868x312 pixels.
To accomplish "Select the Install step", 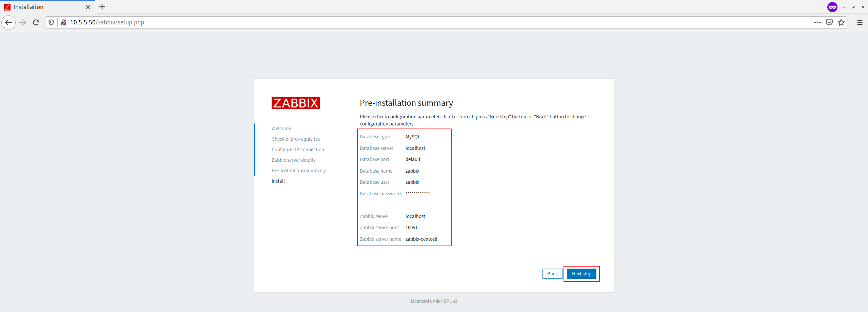I will click(x=278, y=181).
